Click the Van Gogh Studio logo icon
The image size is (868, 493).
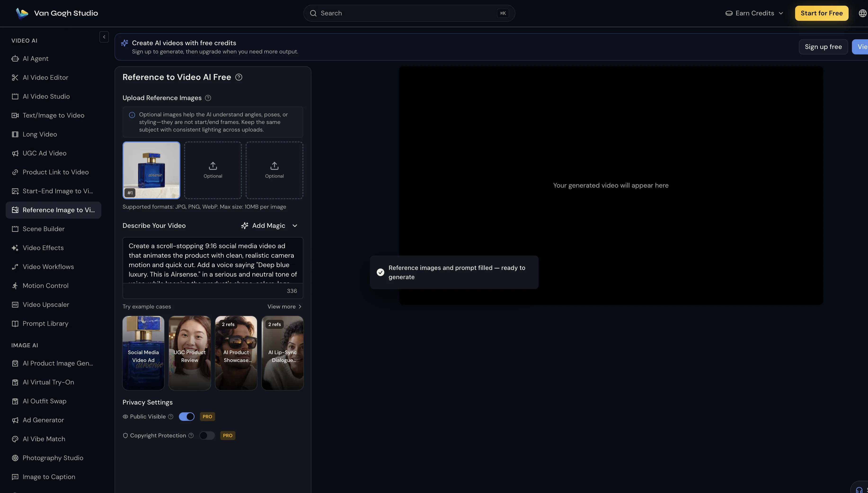click(x=22, y=13)
